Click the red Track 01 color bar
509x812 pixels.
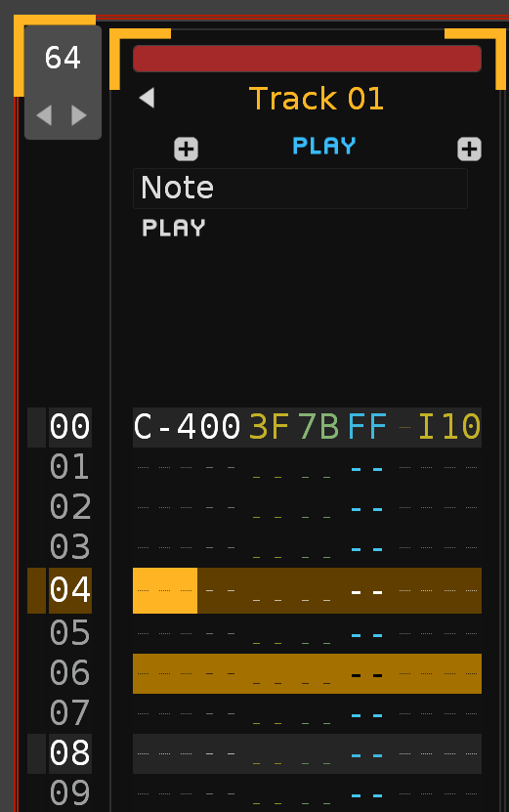(307, 59)
